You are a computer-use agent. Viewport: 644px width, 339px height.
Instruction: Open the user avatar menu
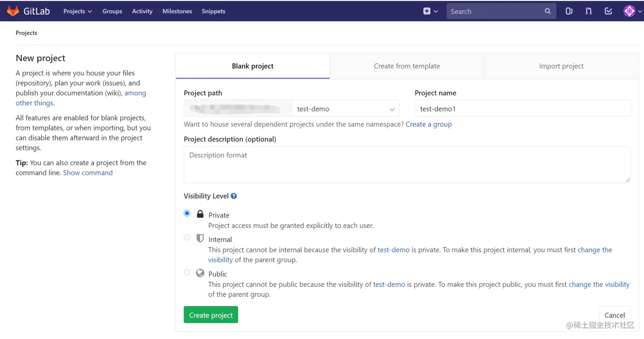click(x=629, y=11)
